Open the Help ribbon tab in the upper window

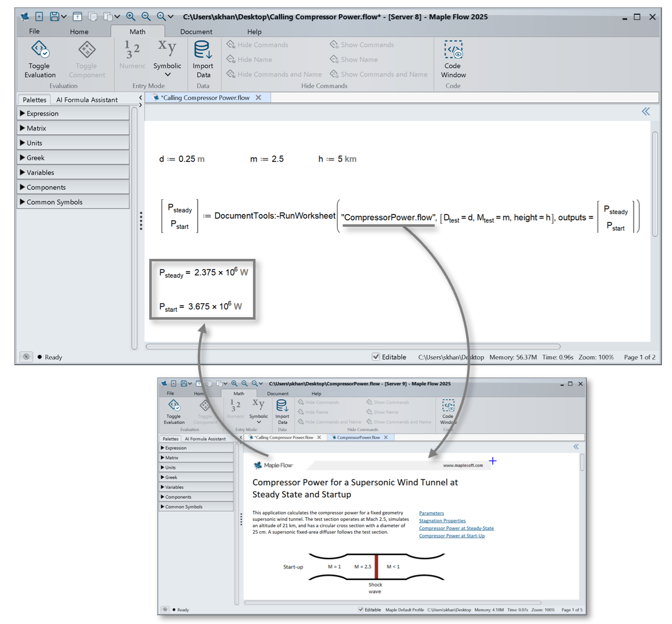[x=254, y=32]
